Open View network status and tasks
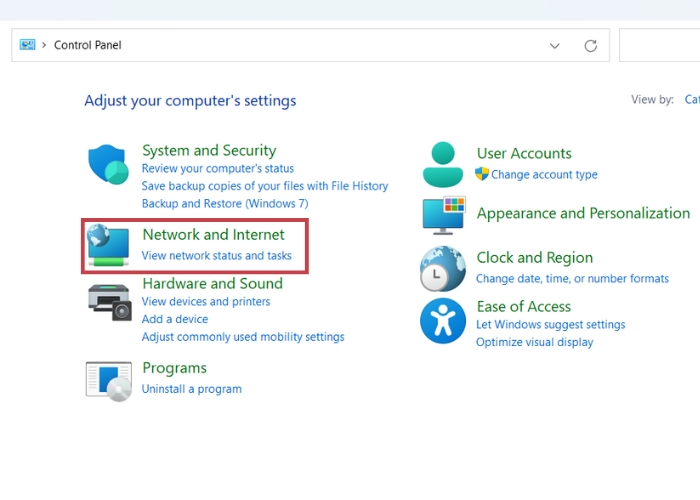Screen dimensions: 700x500 216,256
